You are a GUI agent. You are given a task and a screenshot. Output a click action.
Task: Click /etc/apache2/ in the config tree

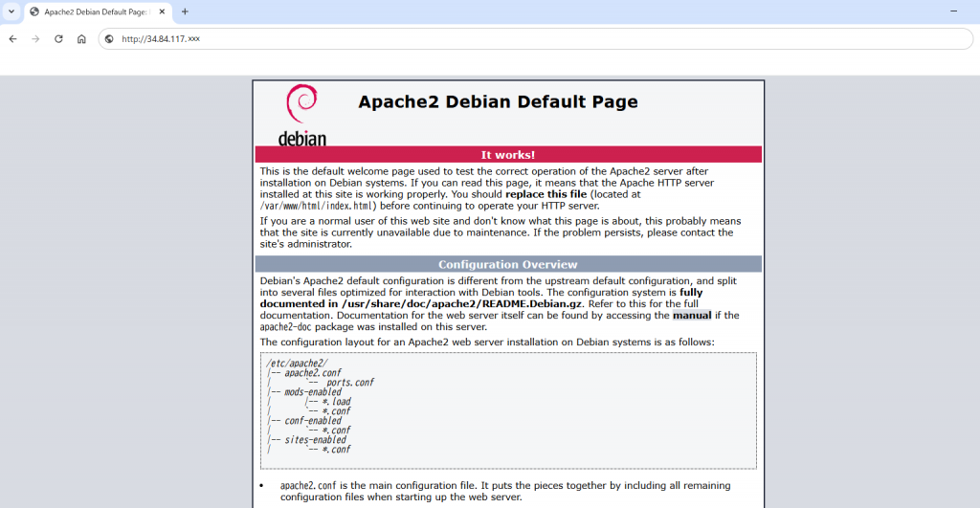297,363
